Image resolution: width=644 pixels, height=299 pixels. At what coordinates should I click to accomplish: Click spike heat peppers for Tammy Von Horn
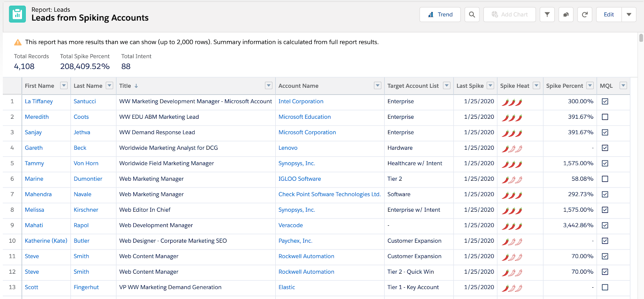click(x=512, y=164)
